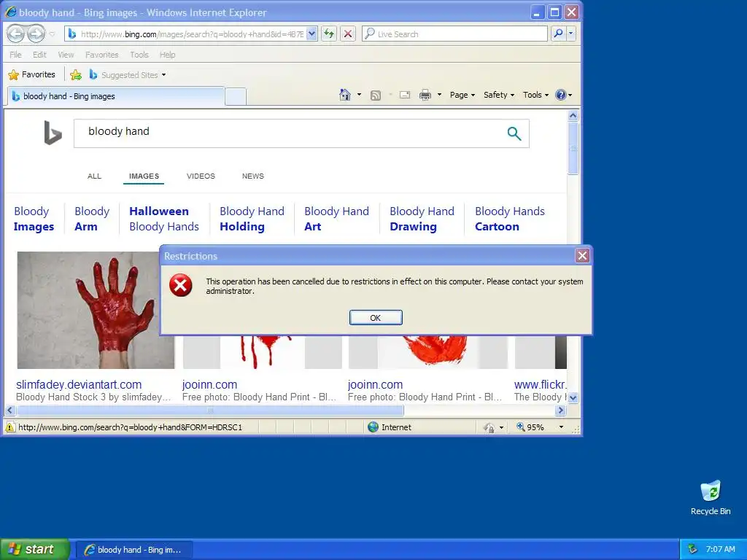The width and height of the screenshot is (747, 560).
Task: Open the Home button dropdown arrow
Action: click(359, 95)
